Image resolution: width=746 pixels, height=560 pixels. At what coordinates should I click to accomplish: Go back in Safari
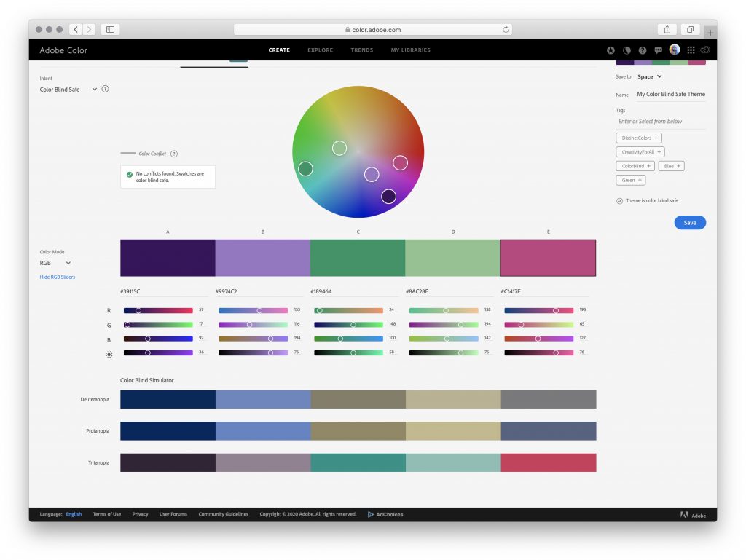(76, 29)
